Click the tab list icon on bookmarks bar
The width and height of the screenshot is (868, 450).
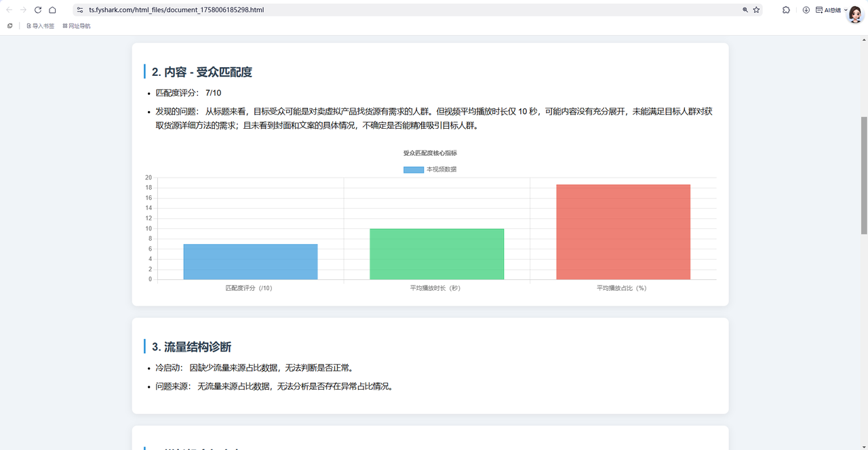10,26
